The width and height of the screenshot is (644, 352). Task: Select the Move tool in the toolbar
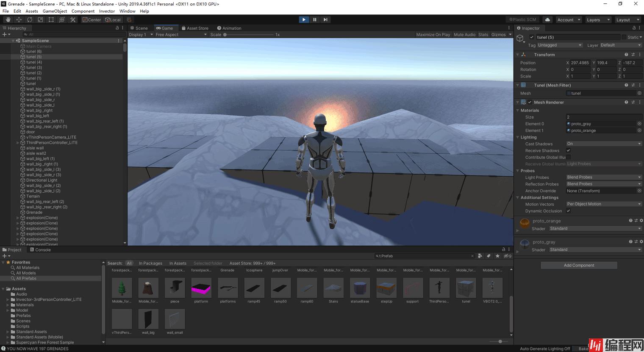[x=19, y=19]
